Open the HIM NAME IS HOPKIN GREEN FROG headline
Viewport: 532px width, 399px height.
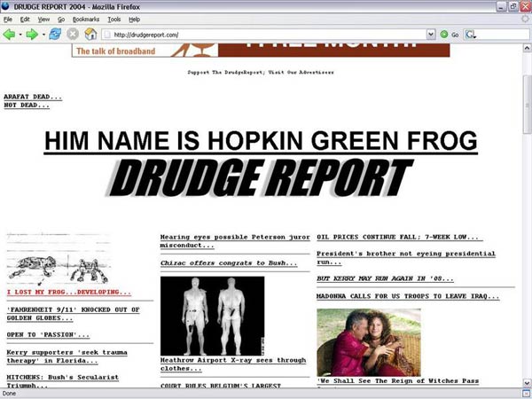[x=261, y=141]
